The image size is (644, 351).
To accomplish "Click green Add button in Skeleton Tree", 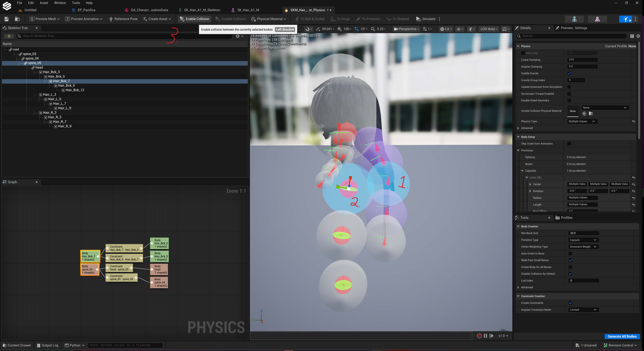I will pyautogui.click(x=9, y=36).
